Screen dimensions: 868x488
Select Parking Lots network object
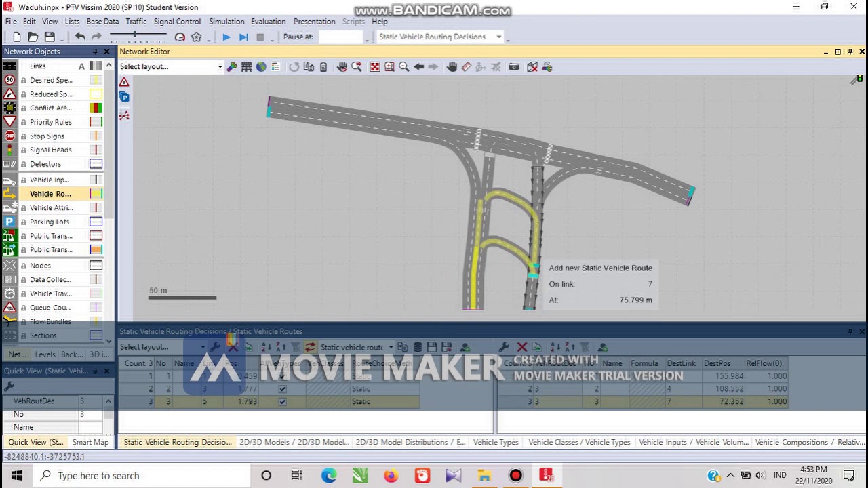[x=50, y=222]
